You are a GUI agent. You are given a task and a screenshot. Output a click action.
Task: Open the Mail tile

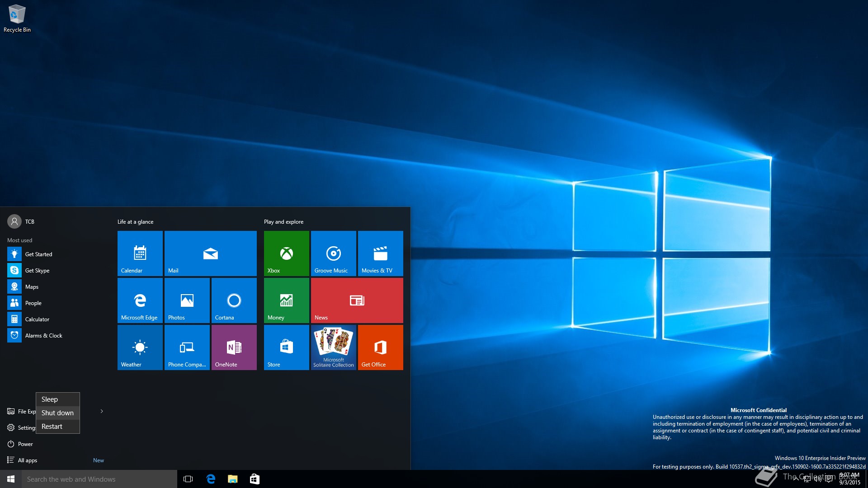click(211, 253)
